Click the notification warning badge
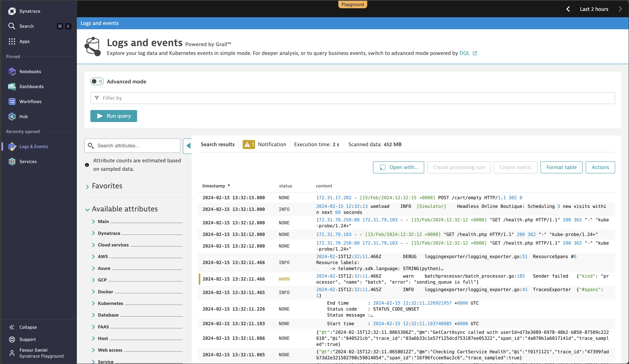The height and width of the screenshot is (364, 629). (x=249, y=145)
